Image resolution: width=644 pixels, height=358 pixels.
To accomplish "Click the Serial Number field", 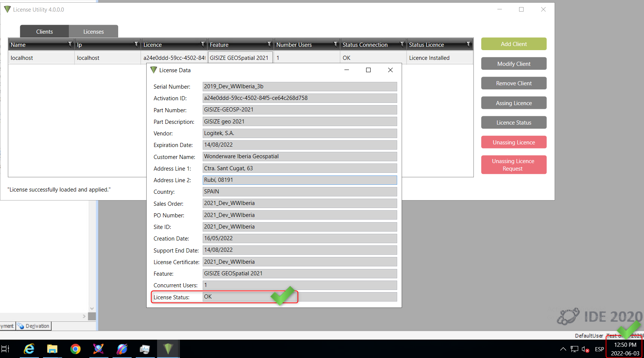I will (x=300, y=86).
